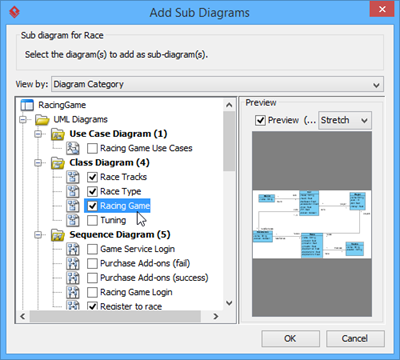Select the Race Tracks tree row text
The image size is (400, 360).
[x=123, y=177]
